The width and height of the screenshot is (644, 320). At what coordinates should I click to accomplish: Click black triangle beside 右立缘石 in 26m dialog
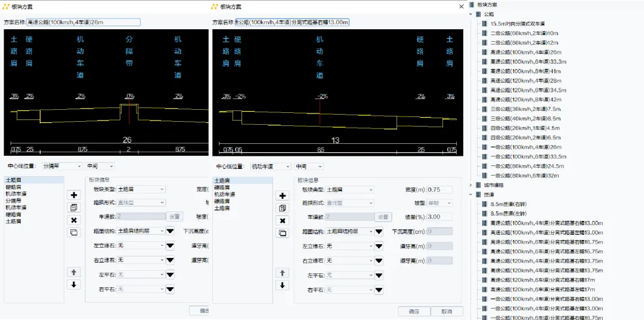click(x=170, y=260)
